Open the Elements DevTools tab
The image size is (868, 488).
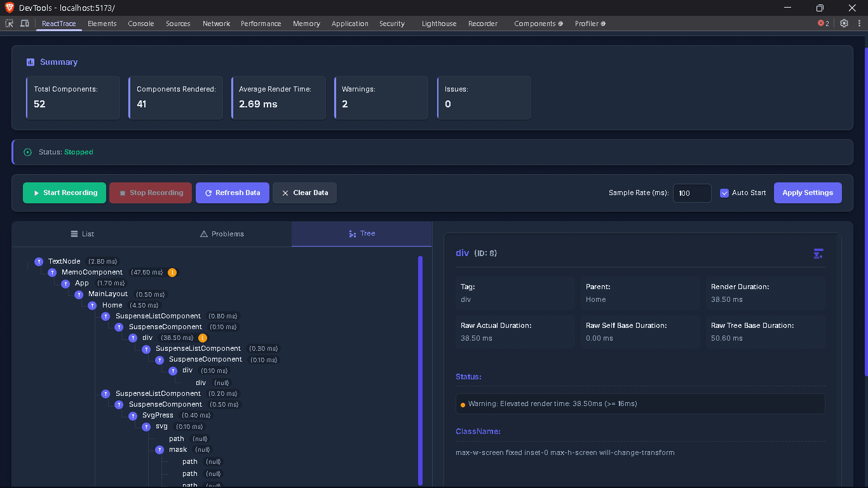102,24
